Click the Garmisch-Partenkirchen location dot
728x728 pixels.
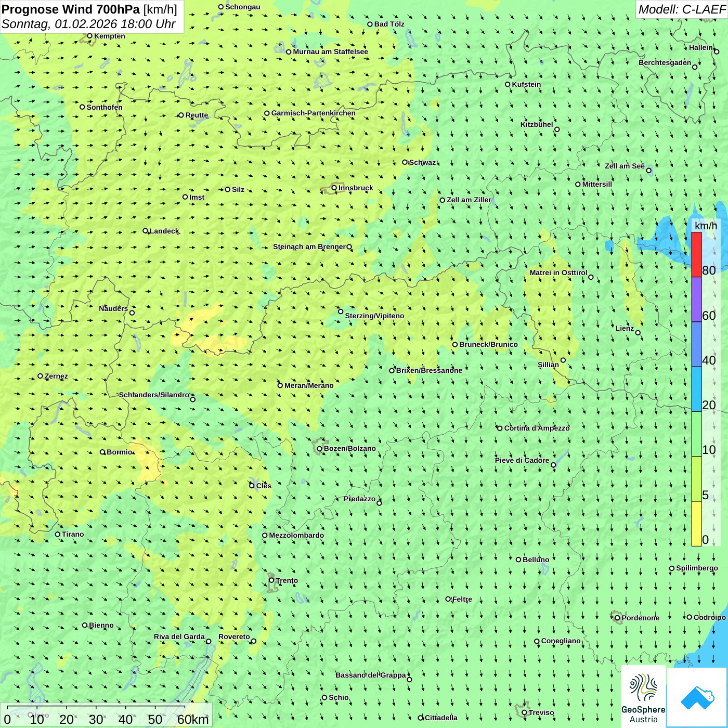click(267, 113)
